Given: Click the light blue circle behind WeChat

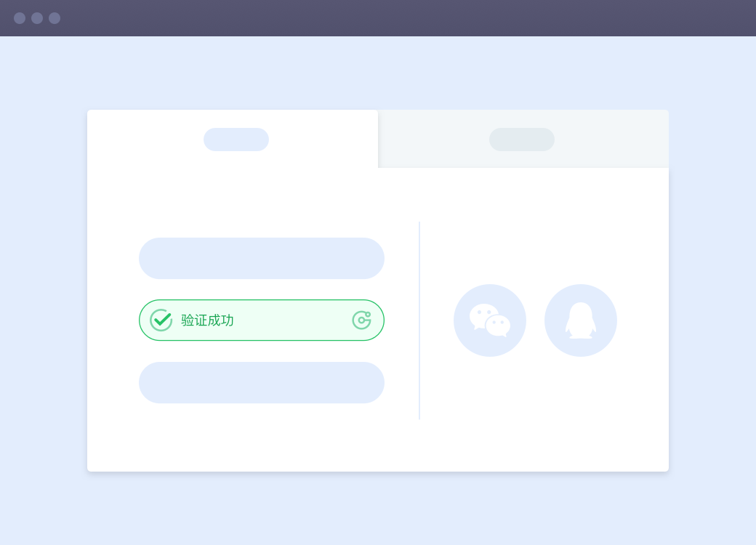Looking at the screenshot, I should [490, 320].
